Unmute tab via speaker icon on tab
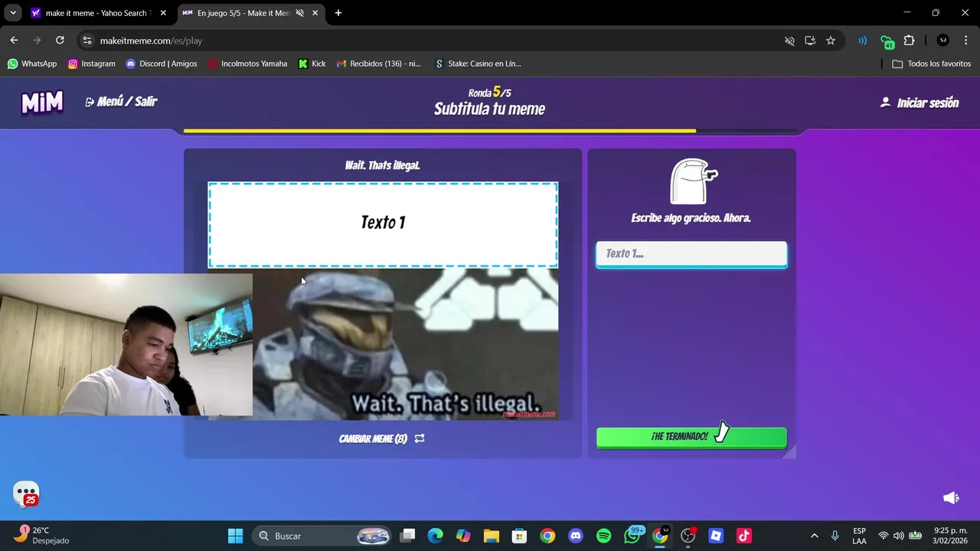 [x=300, y=13]
